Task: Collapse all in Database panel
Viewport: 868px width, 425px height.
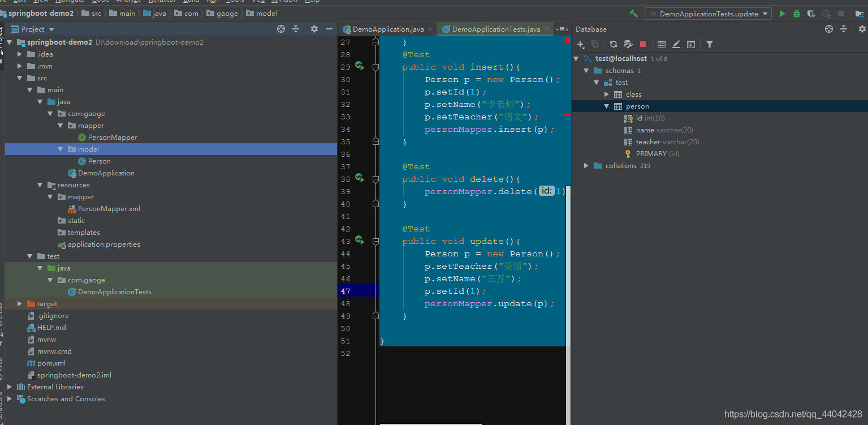Action: [844, 29]
